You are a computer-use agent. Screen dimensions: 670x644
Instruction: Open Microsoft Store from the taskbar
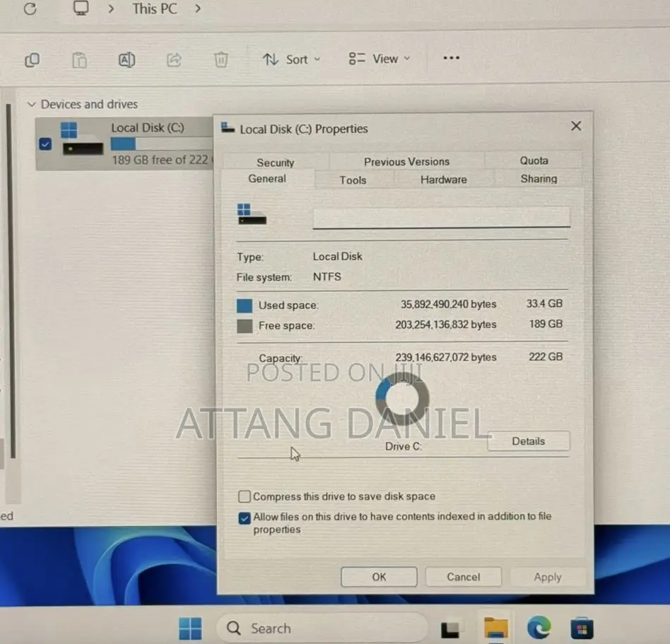[x=582, y=628]
